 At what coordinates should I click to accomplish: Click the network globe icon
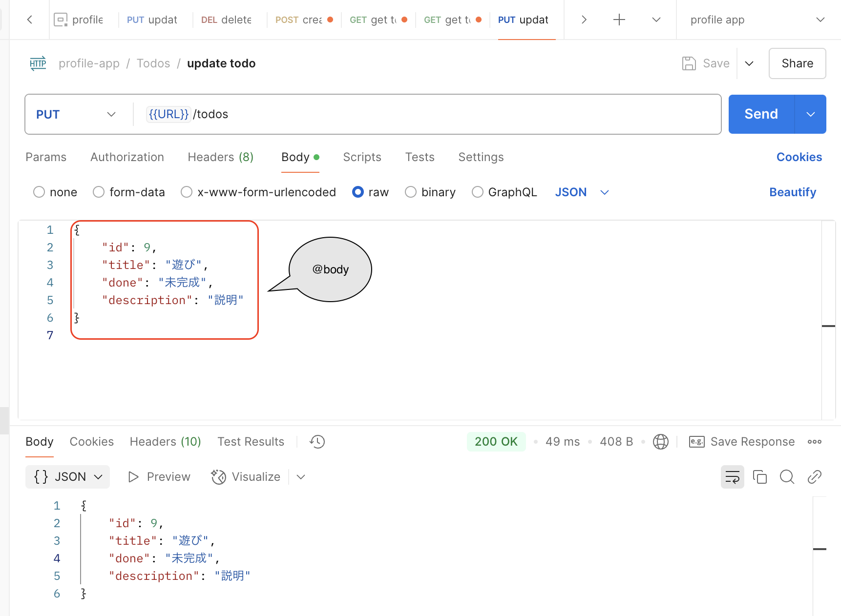pos(661,442)
